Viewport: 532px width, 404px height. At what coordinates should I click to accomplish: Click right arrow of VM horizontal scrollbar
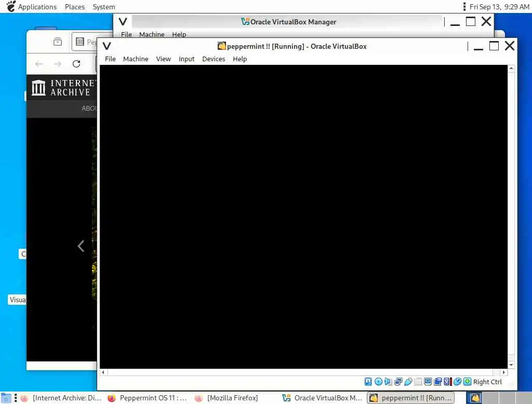click(x=504, y=372)
